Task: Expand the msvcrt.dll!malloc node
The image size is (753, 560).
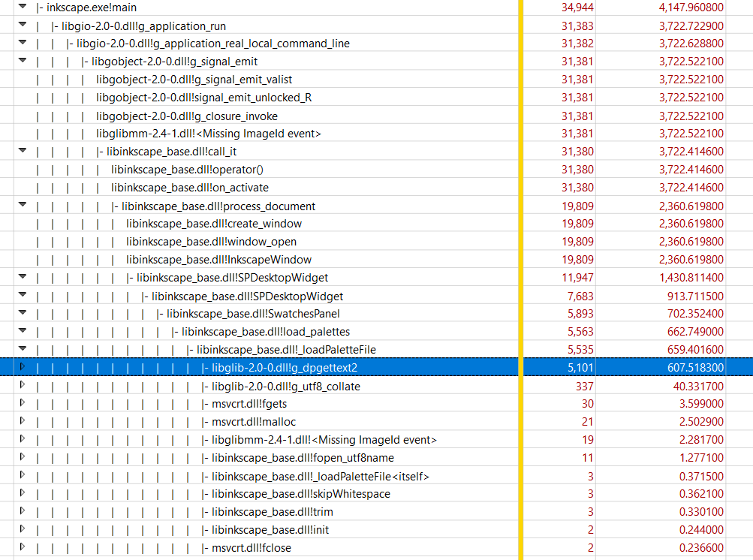Action: (x=22, y=420)
